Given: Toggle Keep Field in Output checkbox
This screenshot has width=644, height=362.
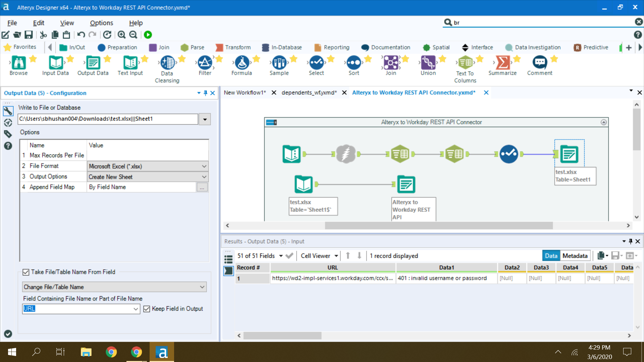Looking at the screenshot, I should [x=147, y=309].
